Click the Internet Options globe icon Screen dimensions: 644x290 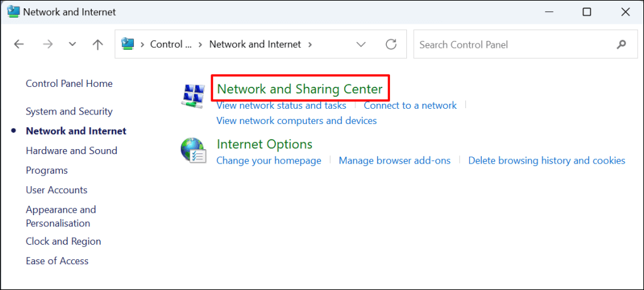coord(192,150)
